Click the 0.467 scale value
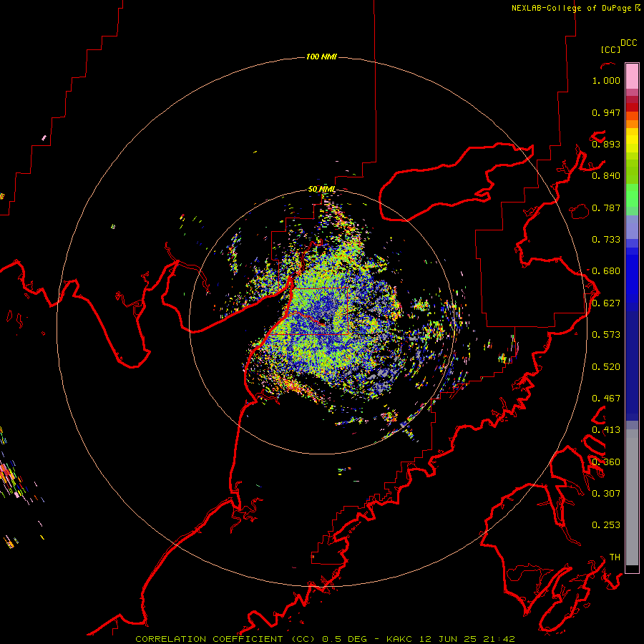Image resolution: width=644 pixels, height=644 pixels. coord(606,399)
